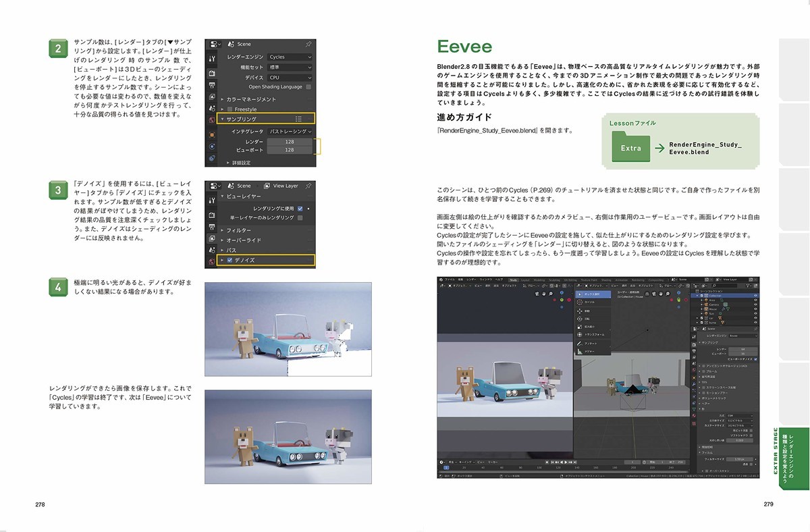Viewport: 810px width, 532px height.
Task: Select the メジャー measure tool
Action: [593, 352]
